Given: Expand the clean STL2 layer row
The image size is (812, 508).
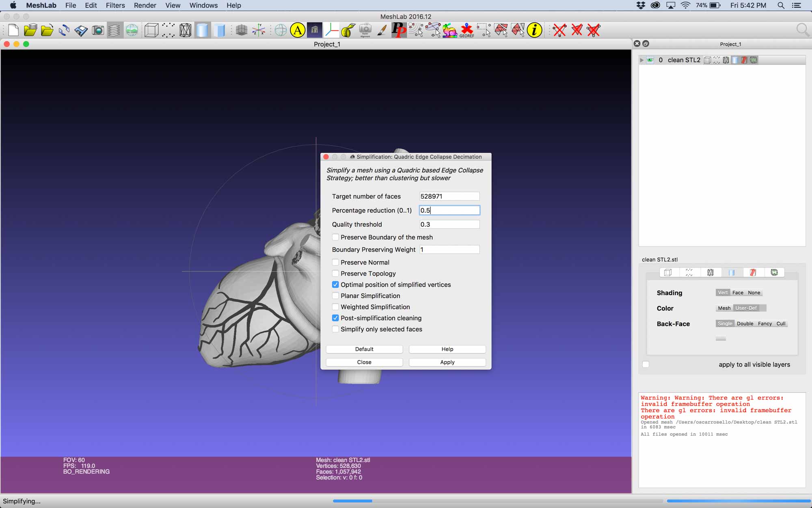Looking at the screenshot, I should coord(642,60).
